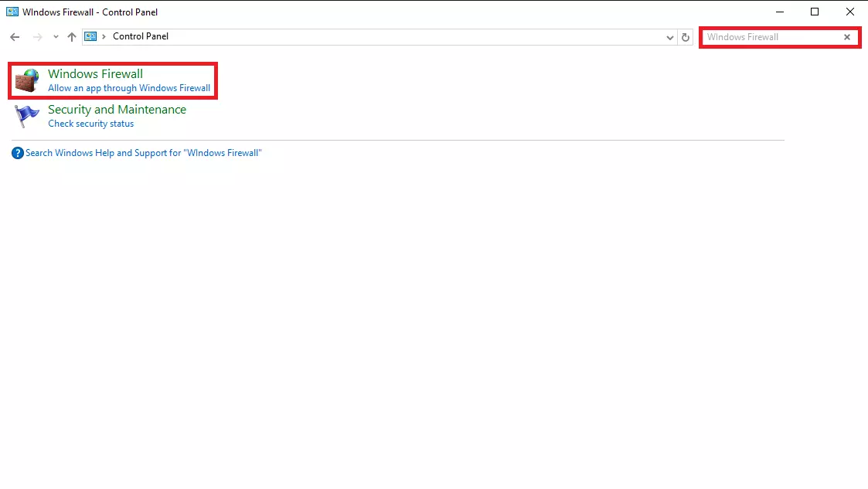Close the Control Panel window
Viewport: 868px width, 489px height.
(x=850, y=12)
